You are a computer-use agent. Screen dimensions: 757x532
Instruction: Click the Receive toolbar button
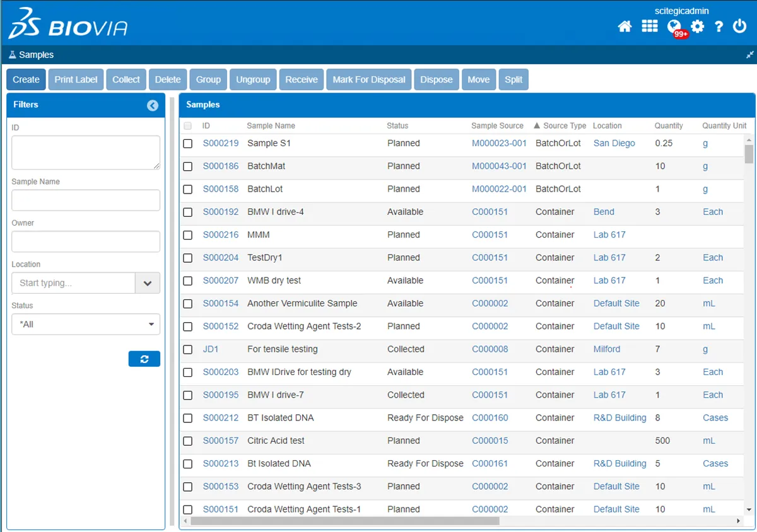click(x=301, y=79)
